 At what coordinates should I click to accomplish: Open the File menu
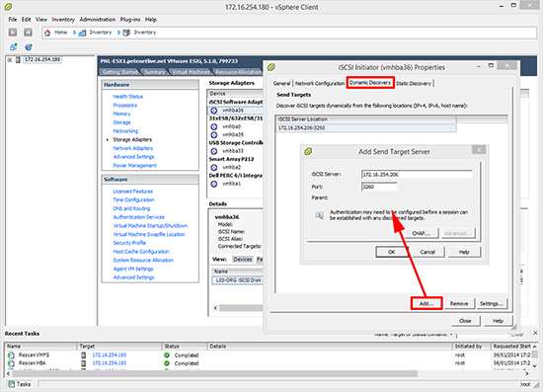(x=13, y=20)
